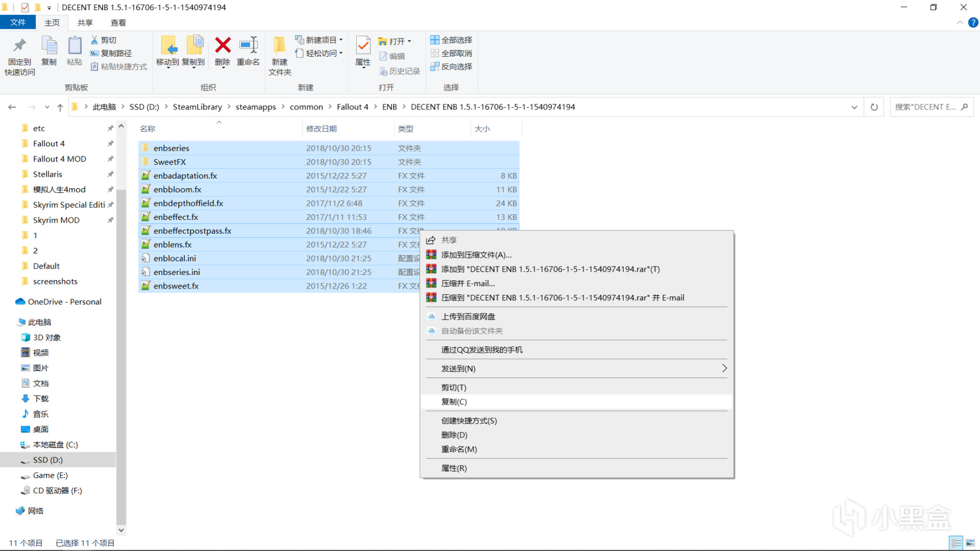This screenshot has height=551, width=980.
Task: Go up one folder level arrow
Action: coord(60,107)
